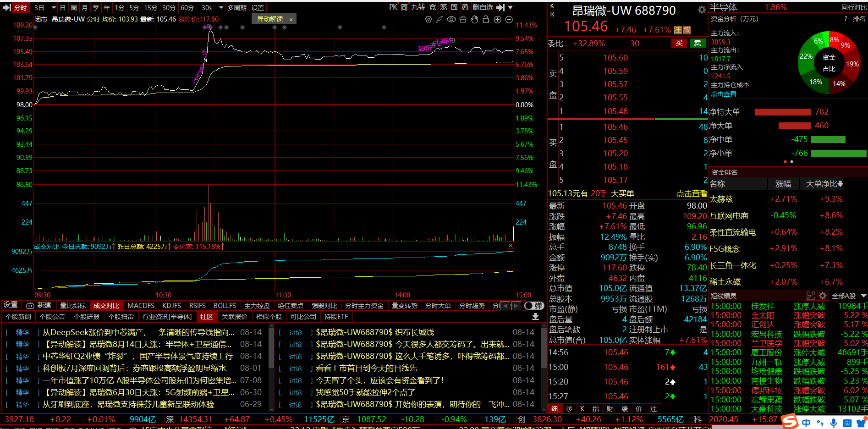Open stock header settings gear near 688790
The width and height of the screenshot is (868, 429).
(702, 10)
